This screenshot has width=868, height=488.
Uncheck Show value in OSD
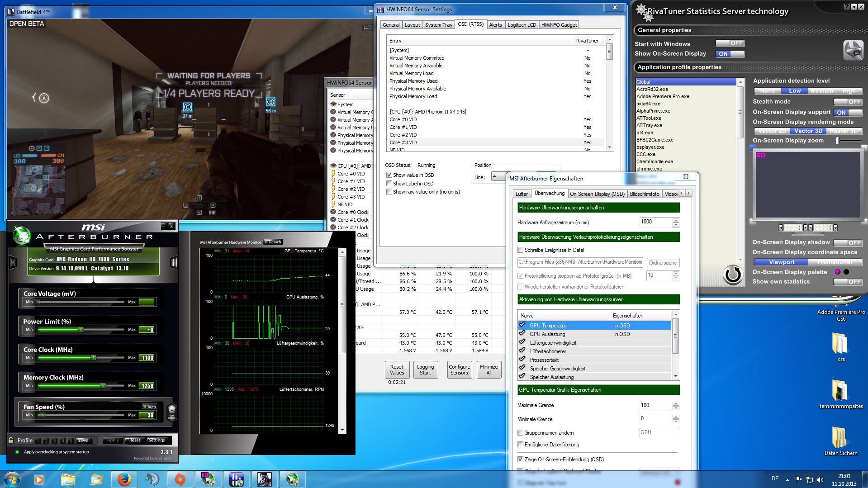pyautogui.click(x=389, y=175)
